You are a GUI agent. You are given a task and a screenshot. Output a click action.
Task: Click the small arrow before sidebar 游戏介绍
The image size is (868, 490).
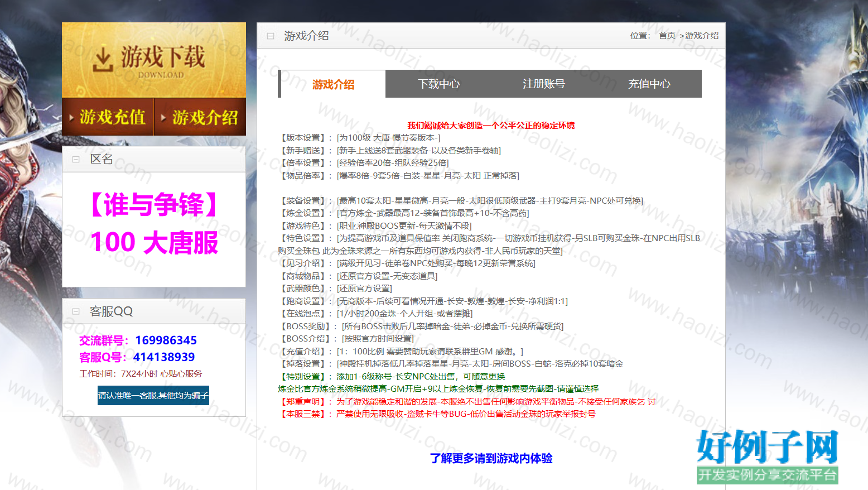pyautogui.click(x=163, y=118)
